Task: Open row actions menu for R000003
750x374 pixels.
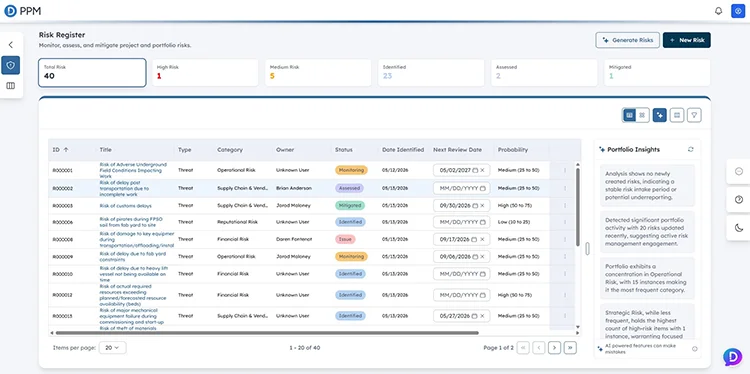Action: tap(565, 205)
